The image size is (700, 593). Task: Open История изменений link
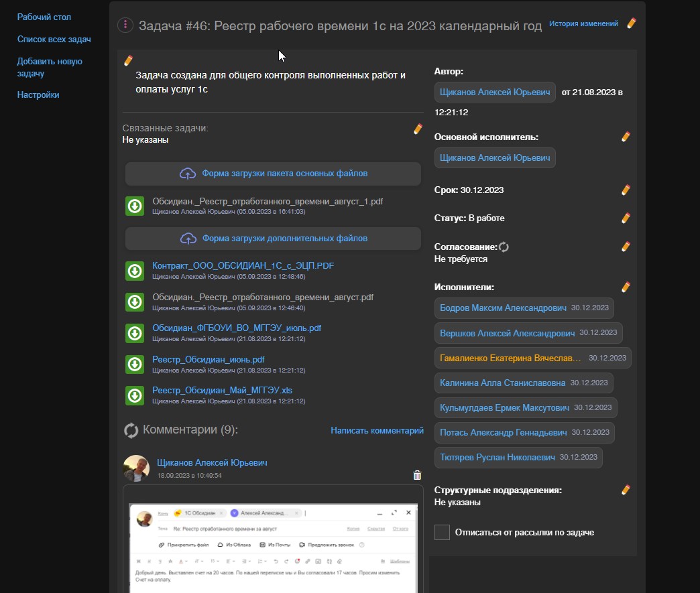583,23
